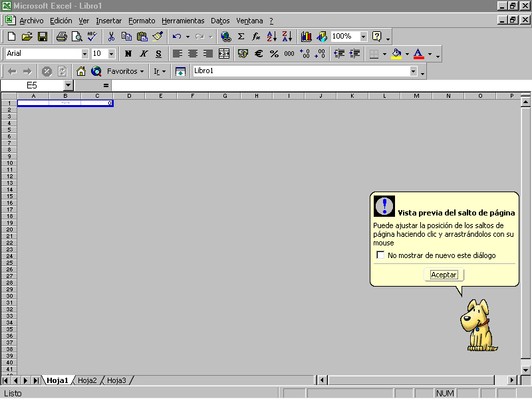Align text right
The image size is (532, 399).
208,54
